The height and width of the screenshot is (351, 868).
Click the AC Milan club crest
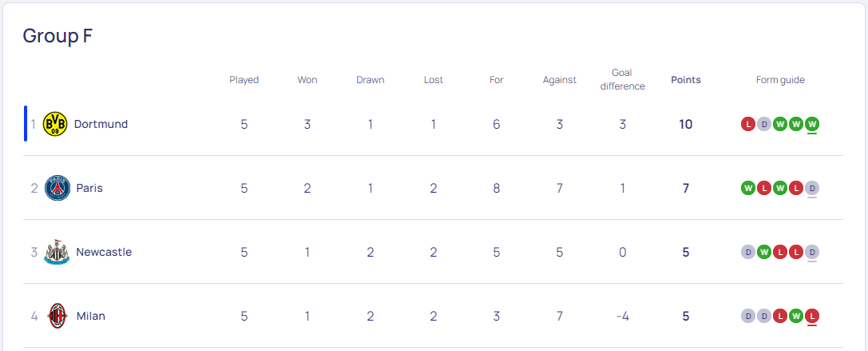tap(57, 316)
